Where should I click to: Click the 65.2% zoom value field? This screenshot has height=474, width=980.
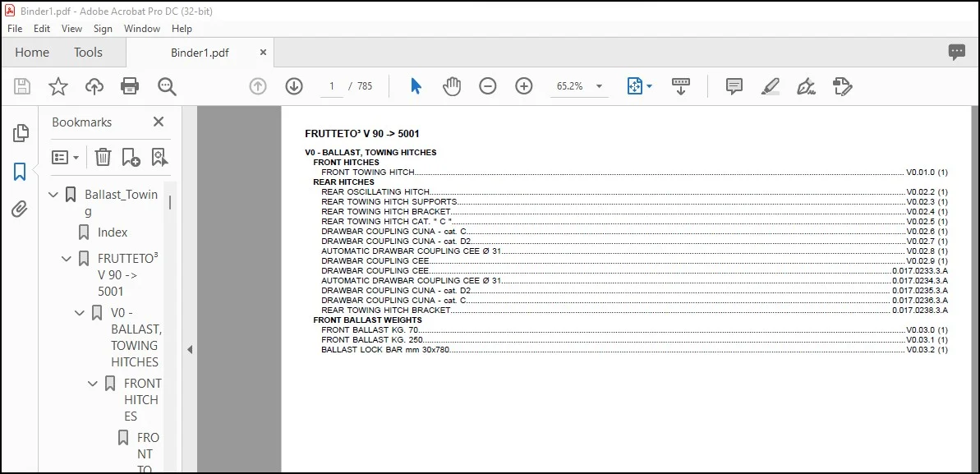[x=570, y=86]
